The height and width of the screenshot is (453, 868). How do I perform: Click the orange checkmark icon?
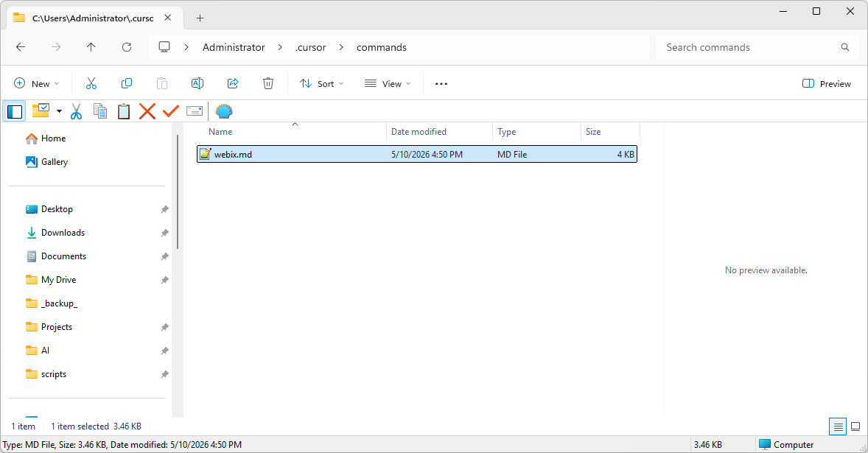[x=170, y=111]
